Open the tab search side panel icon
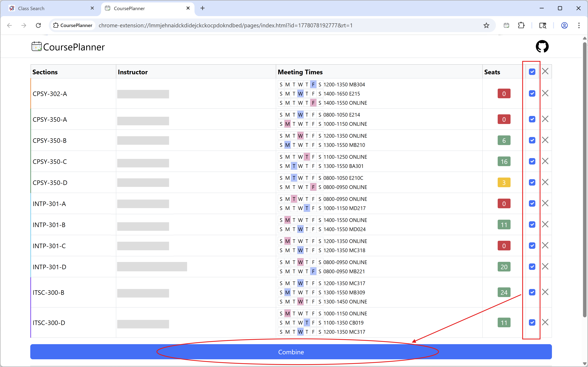 tap(543, 25)
